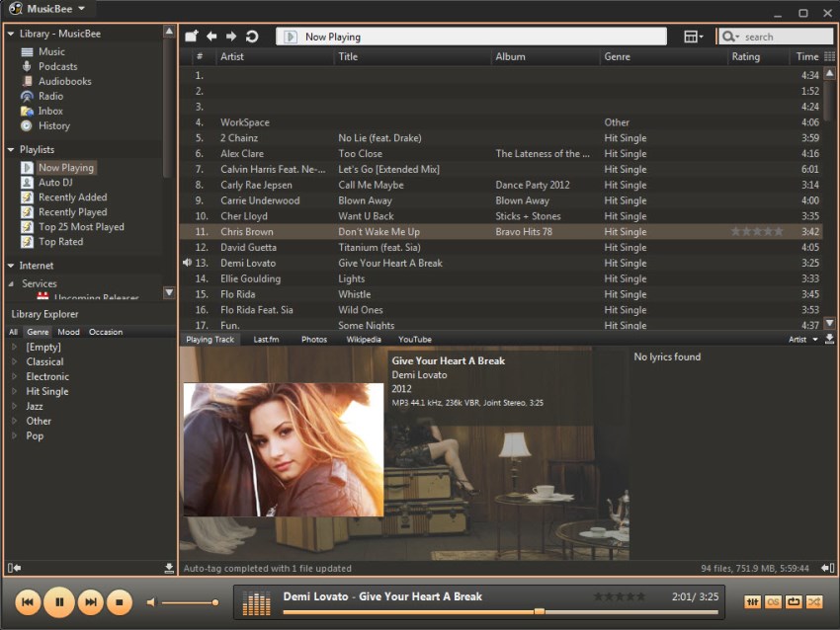The width and height of the screenshot is (840, 630).
Task: Stop playback
Action: tap(120, 600)
